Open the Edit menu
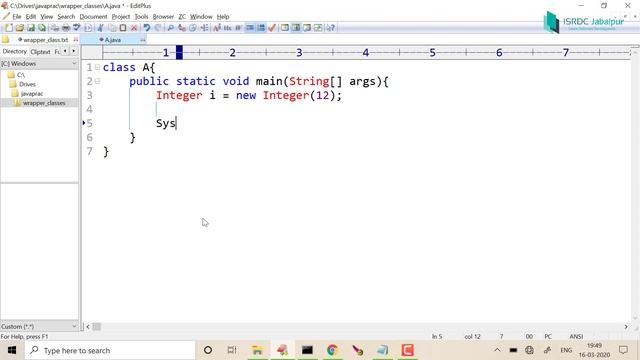640x360 pixels. click(x=31, y=17)
